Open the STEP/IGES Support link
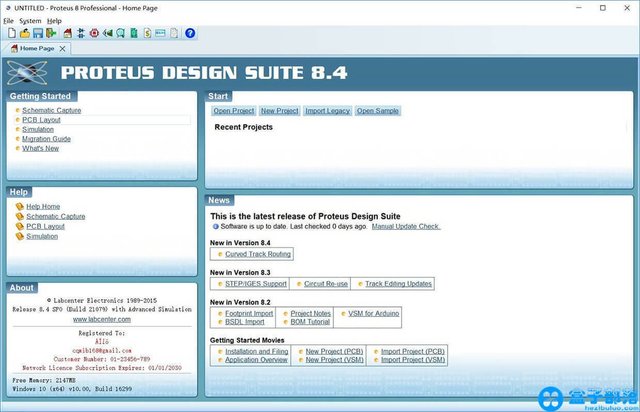 pyautogui.click(x=256, y=284)
